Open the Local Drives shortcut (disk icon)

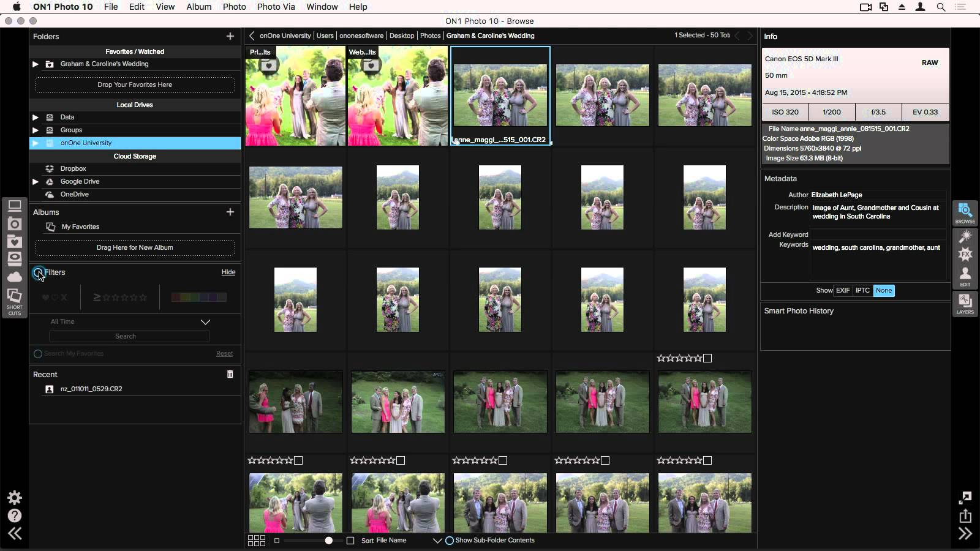coord(15,259)
